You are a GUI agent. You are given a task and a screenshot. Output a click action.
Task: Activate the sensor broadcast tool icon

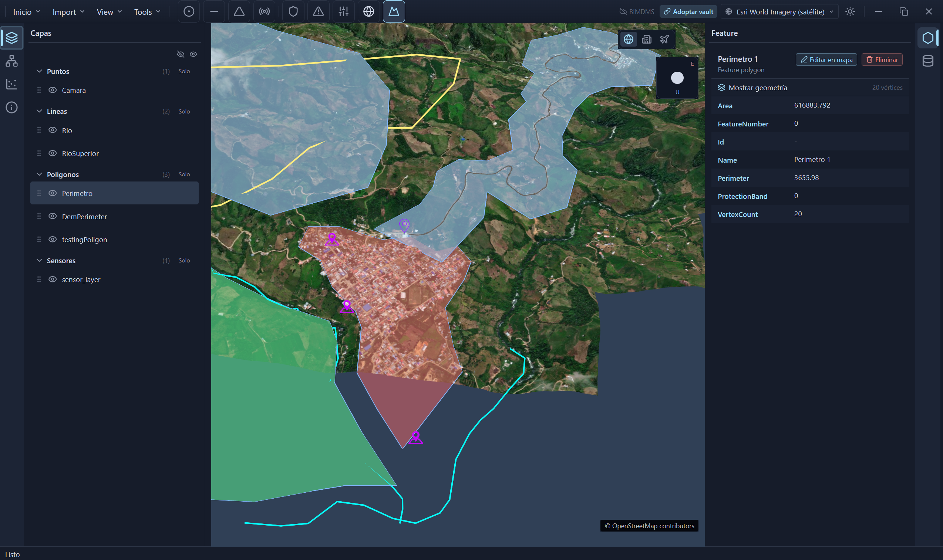point(265,12)
